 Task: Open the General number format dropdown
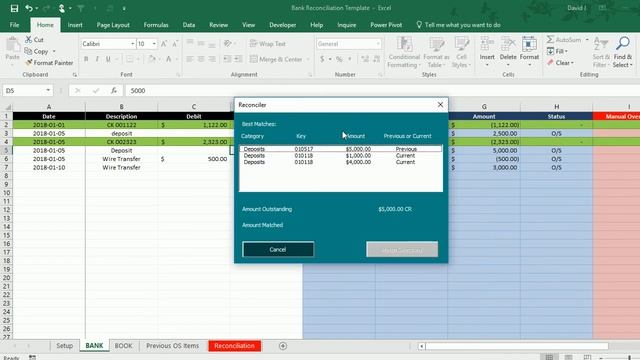coord(378,44)
